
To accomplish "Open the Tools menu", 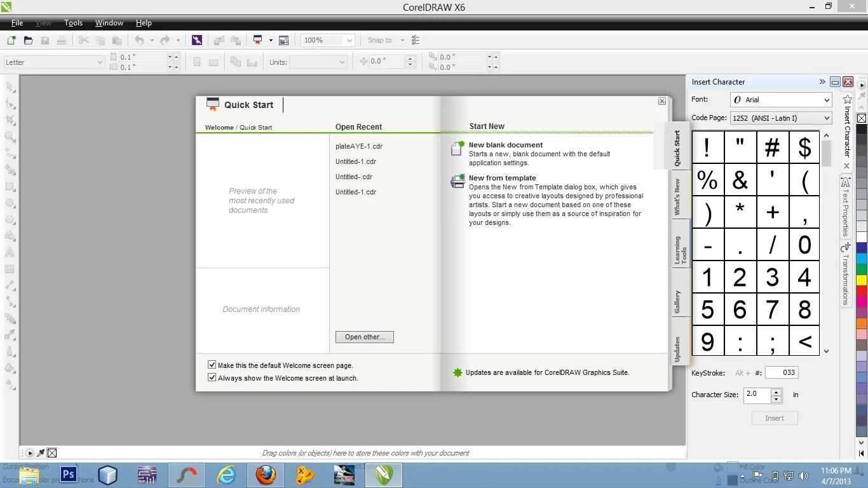I will [x=74, y=23].
